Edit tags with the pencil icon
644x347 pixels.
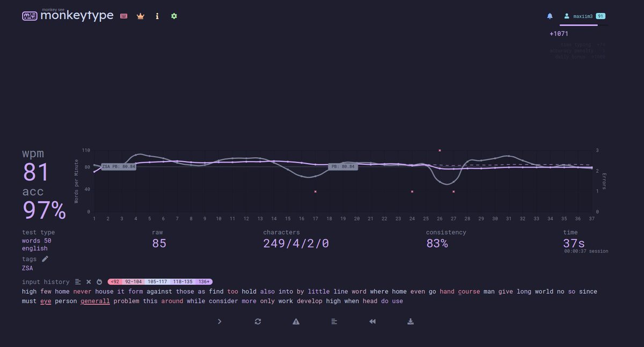[45, 259]
